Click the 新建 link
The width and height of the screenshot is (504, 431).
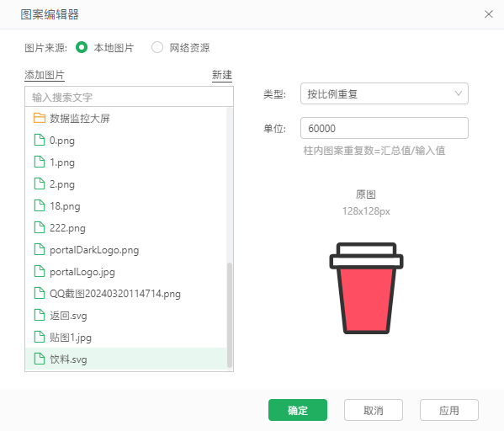click(222, 75)
